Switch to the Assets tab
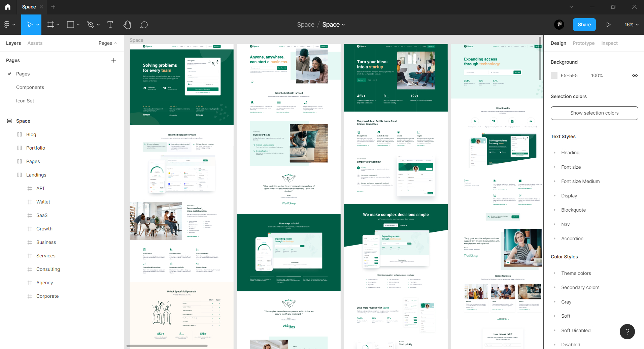 [35, 43]
